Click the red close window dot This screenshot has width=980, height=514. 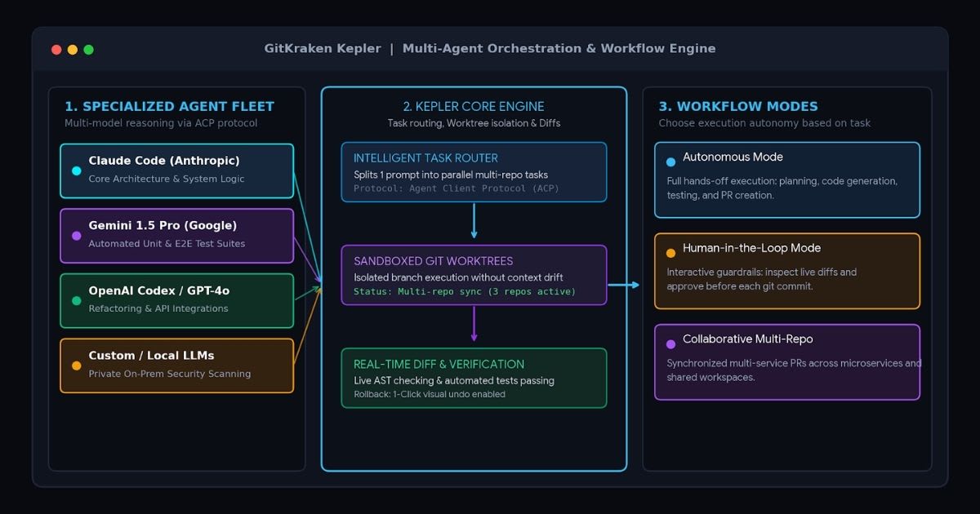(56, 50)
